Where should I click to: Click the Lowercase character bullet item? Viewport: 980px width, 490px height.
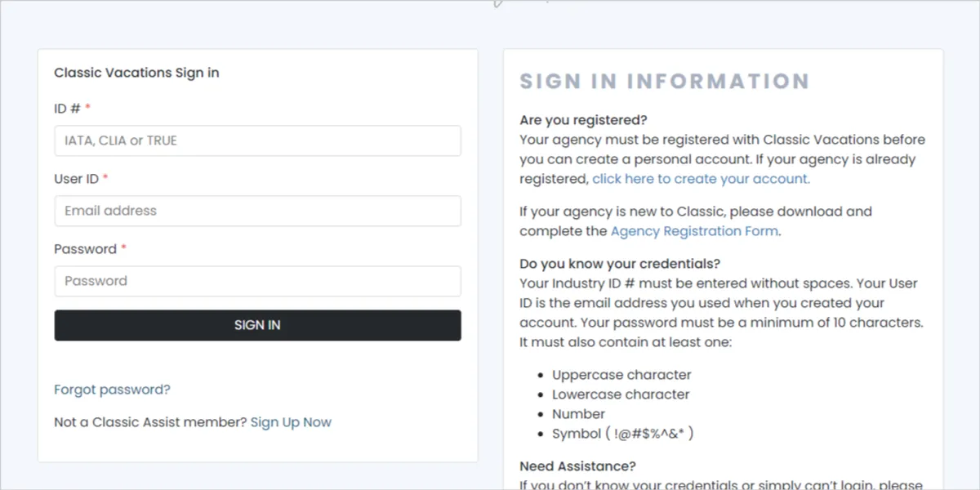point(621,394)
